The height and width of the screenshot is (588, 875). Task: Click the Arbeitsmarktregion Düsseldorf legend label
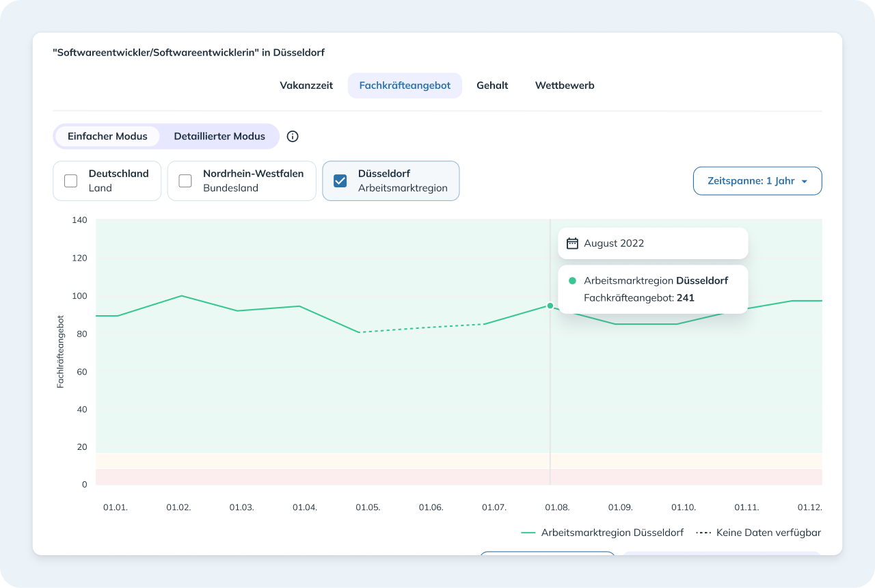612,533
